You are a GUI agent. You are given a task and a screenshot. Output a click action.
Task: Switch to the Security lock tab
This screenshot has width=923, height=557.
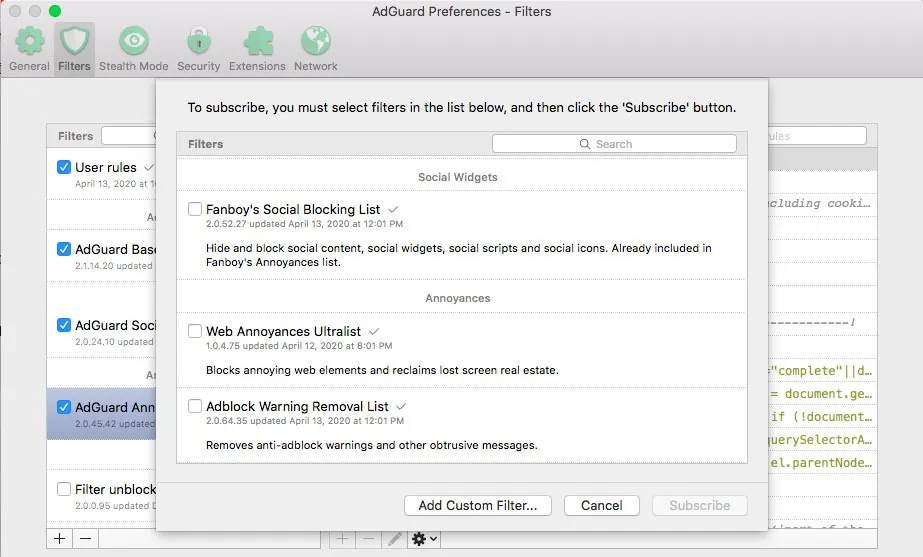point(198,49)
